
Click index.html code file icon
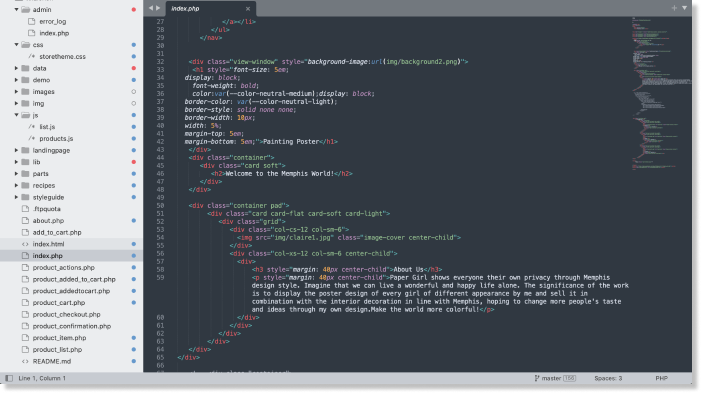coord(25,244)
